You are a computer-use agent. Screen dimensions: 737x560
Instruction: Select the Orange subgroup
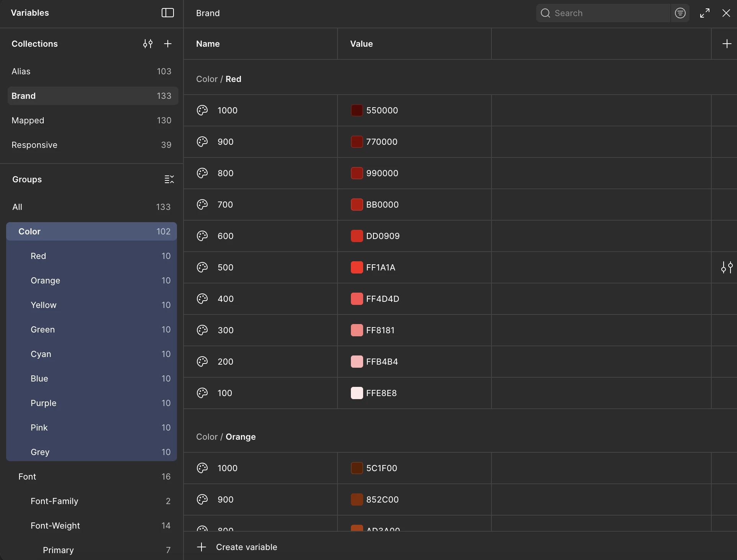[x=92, y=280]
